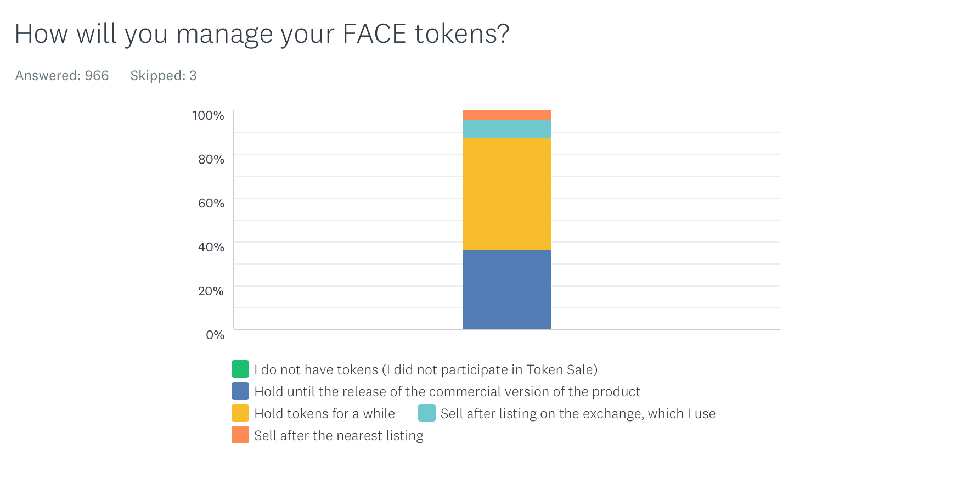Click 'Sell after listing on the exchange' legend label
Image resolution: width=980 pixels, height=483 pixels.
pos(578,413)
